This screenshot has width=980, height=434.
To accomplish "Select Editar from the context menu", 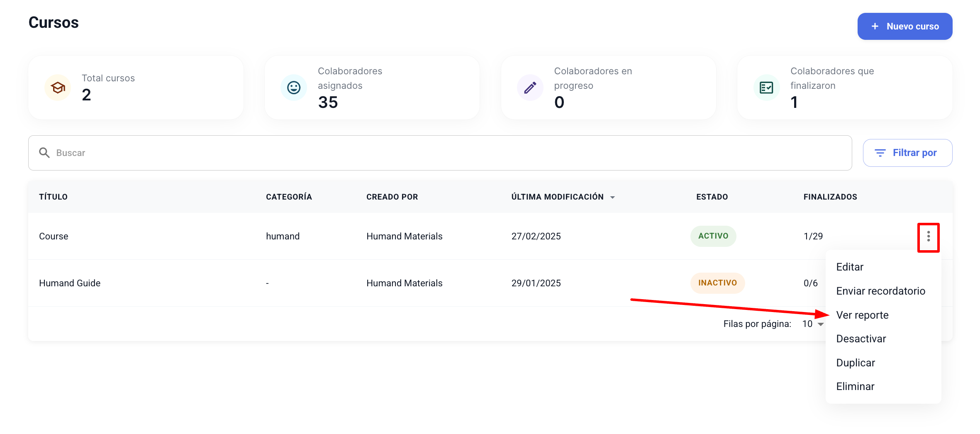I will tap(850, 267).
